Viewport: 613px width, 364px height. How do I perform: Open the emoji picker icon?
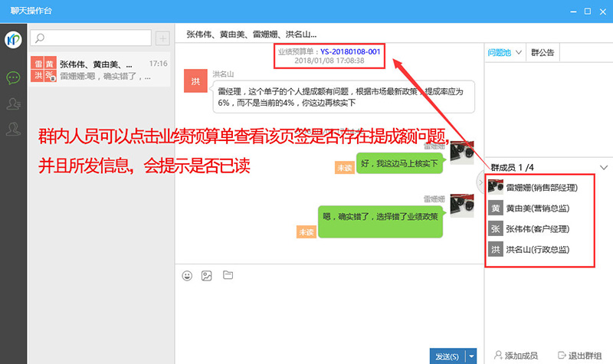[187, 276]
